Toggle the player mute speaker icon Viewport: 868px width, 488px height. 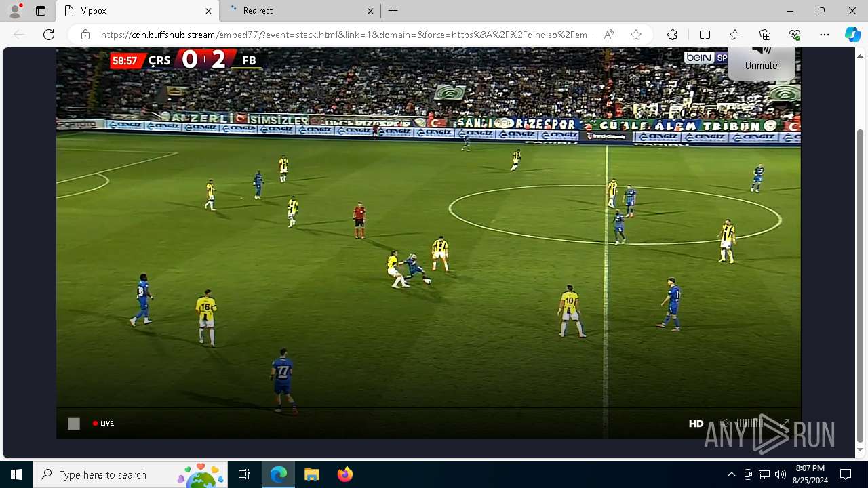click(x=725, y=423)
